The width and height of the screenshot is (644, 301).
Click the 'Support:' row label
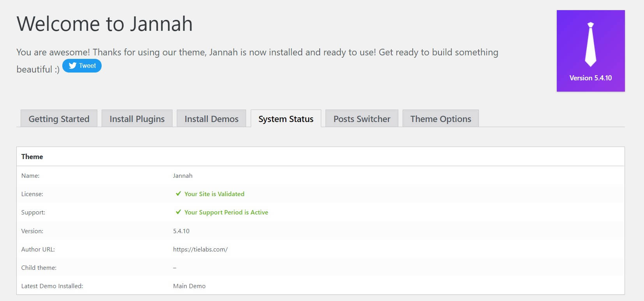(x=33, y=212)
